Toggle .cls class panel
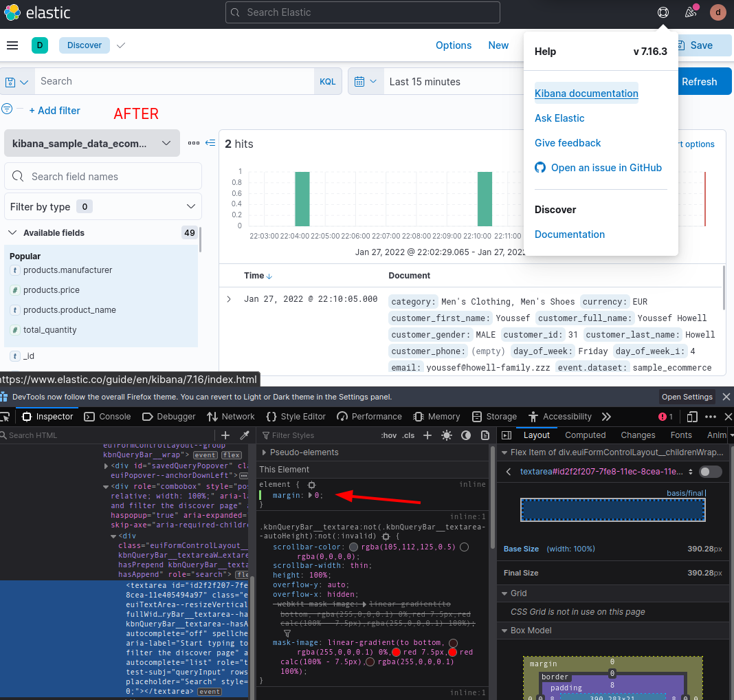 click(409, 435)
